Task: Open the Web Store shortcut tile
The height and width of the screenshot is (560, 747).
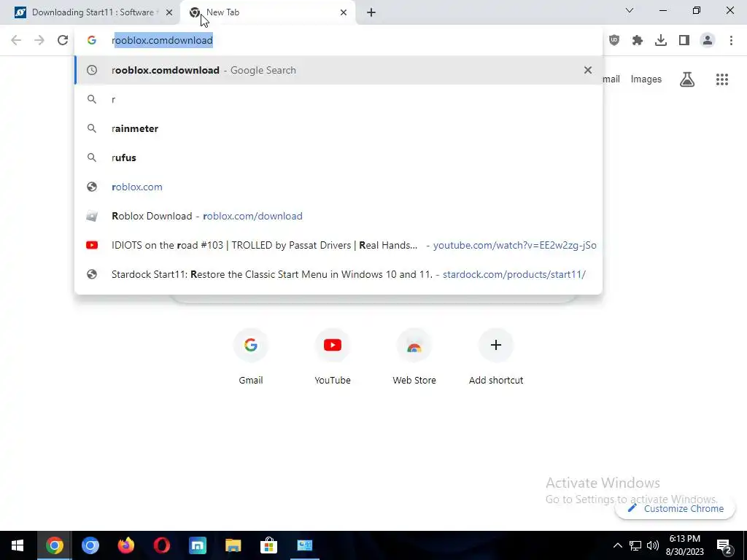Action: point(414,357)
